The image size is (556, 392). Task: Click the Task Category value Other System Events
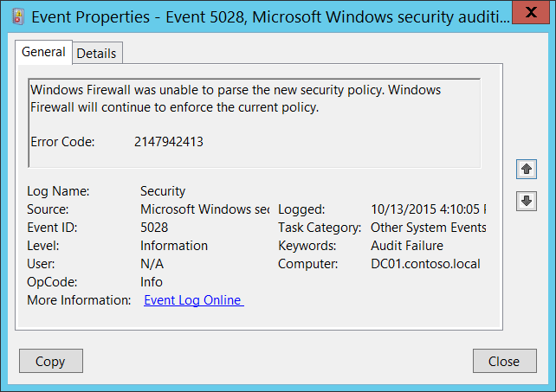point(428,227)
